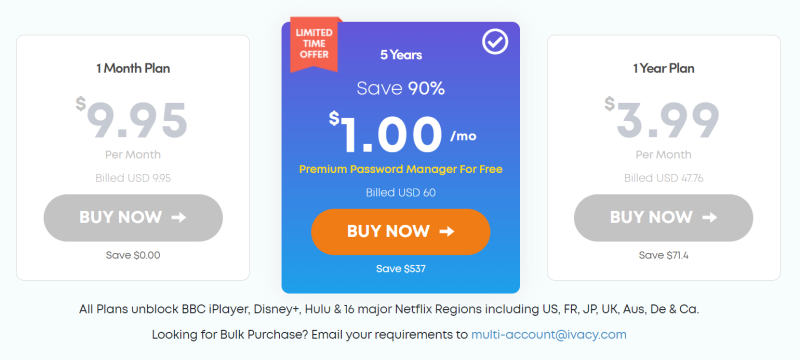Select the 1 Year Plan card title

(x=664, y=68)
